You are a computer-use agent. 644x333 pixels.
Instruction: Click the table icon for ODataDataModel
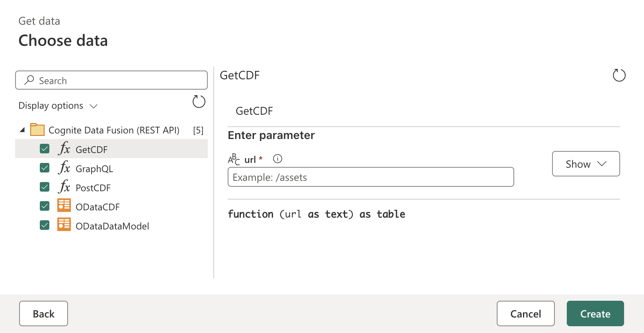click(x=64, y=225)
